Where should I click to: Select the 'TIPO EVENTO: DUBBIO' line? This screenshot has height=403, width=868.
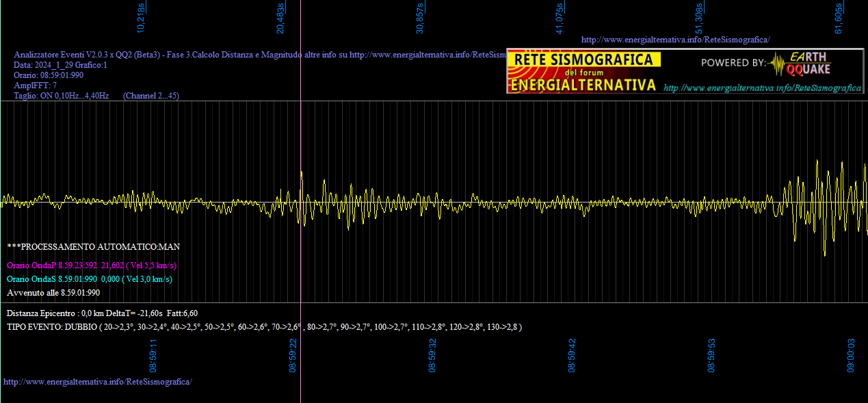point(265,327)
